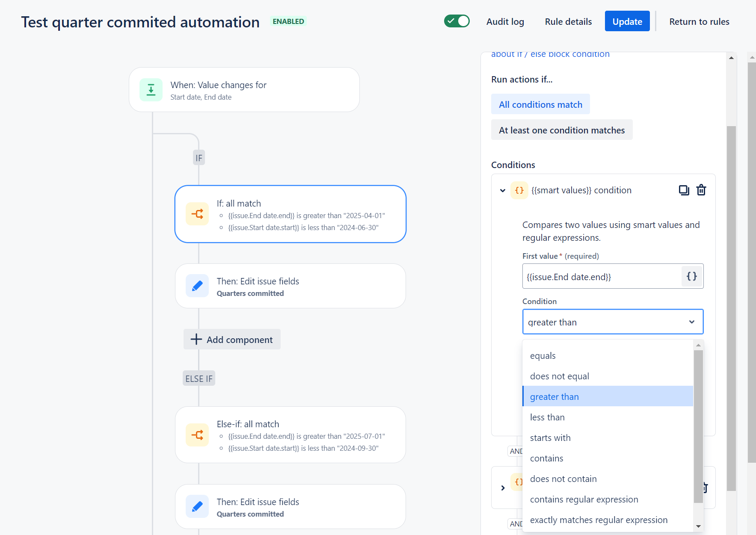Switch to Rule details
756x535 pixels.
568,21
